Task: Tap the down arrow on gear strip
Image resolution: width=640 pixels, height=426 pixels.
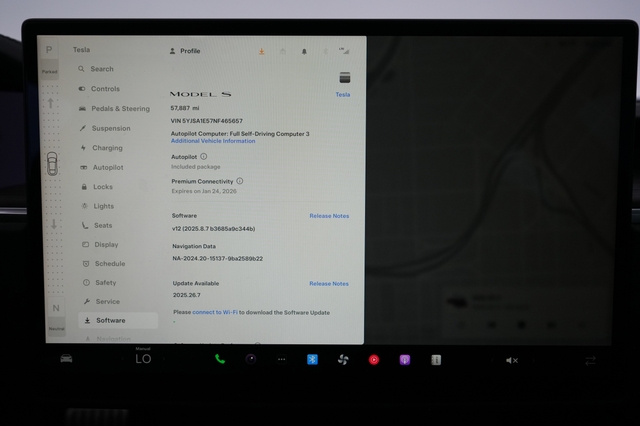Action: pos(54,224)
